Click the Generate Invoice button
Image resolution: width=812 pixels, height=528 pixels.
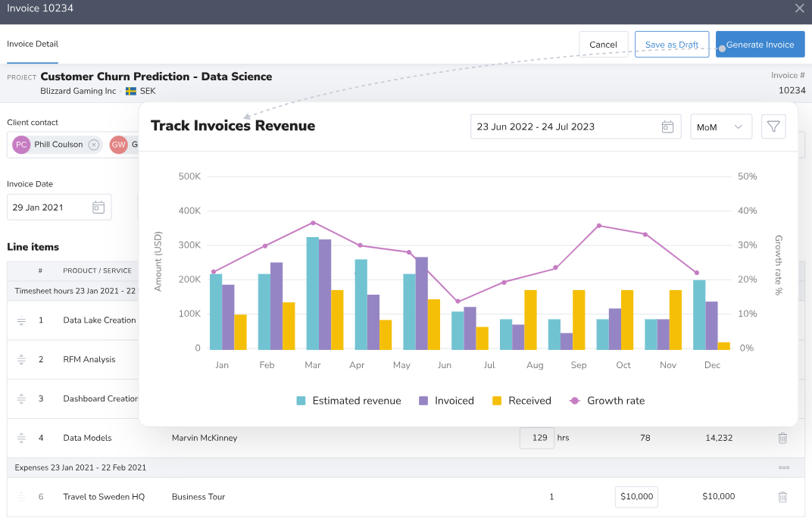click(760, 44)
